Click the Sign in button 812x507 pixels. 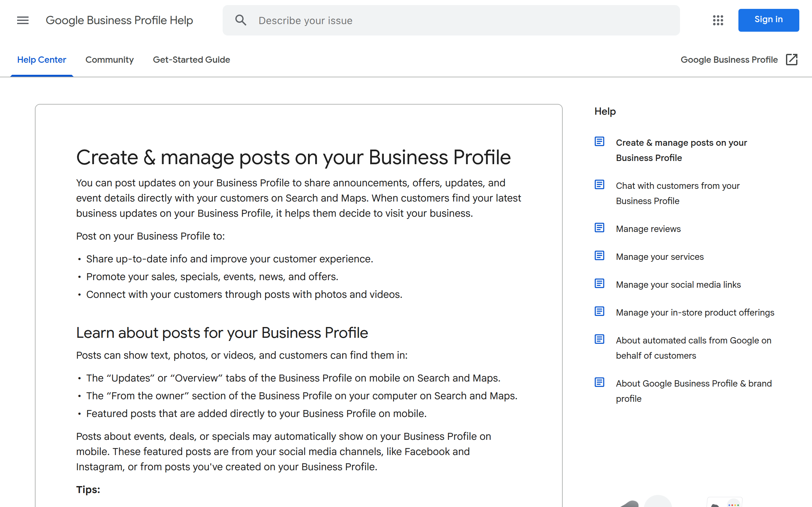(768, 19)
